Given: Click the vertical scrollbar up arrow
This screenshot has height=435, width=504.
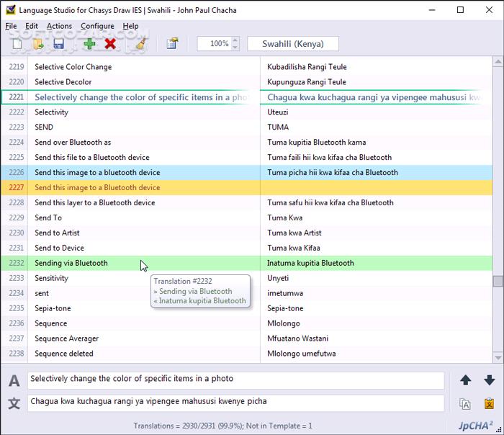Looking at the screenshot, I should (x=498, y=61).
